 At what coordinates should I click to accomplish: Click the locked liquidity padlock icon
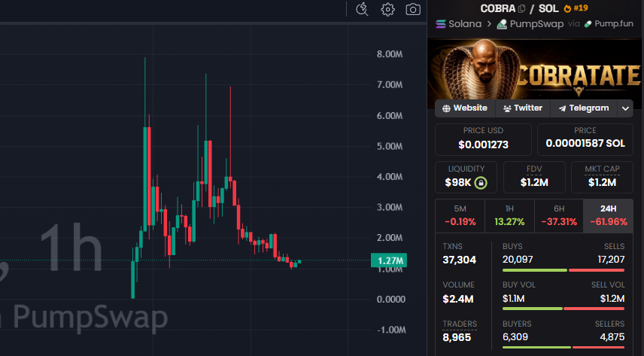pos(481,183)
